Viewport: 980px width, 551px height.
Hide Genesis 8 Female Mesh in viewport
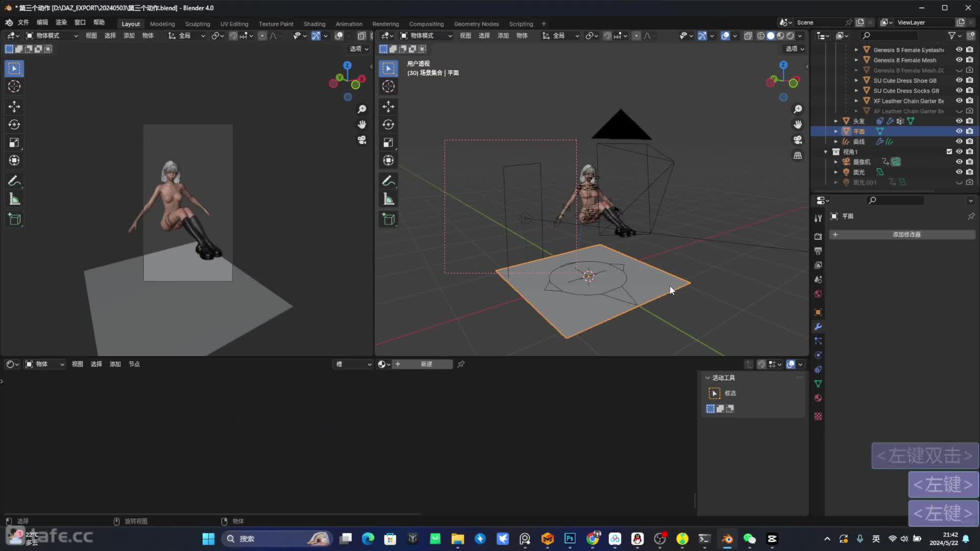(x=959, y=60)
